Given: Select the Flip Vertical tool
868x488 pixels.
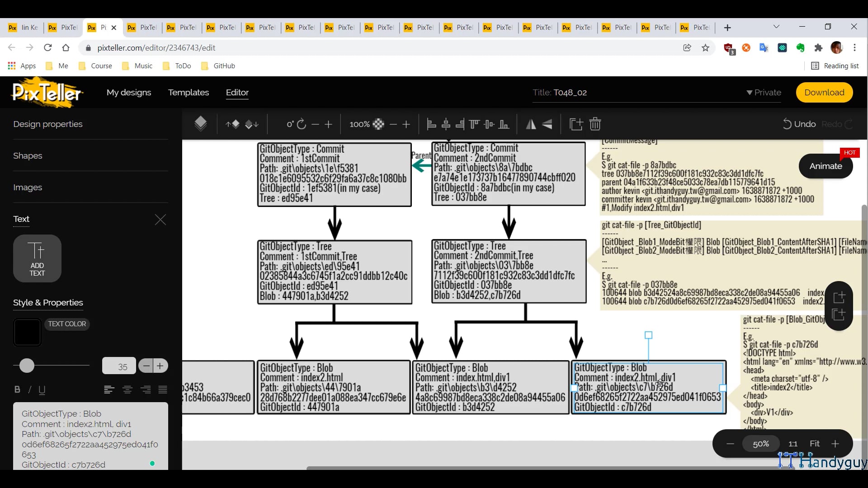Looking at the screenshot, I should point(547,124).
